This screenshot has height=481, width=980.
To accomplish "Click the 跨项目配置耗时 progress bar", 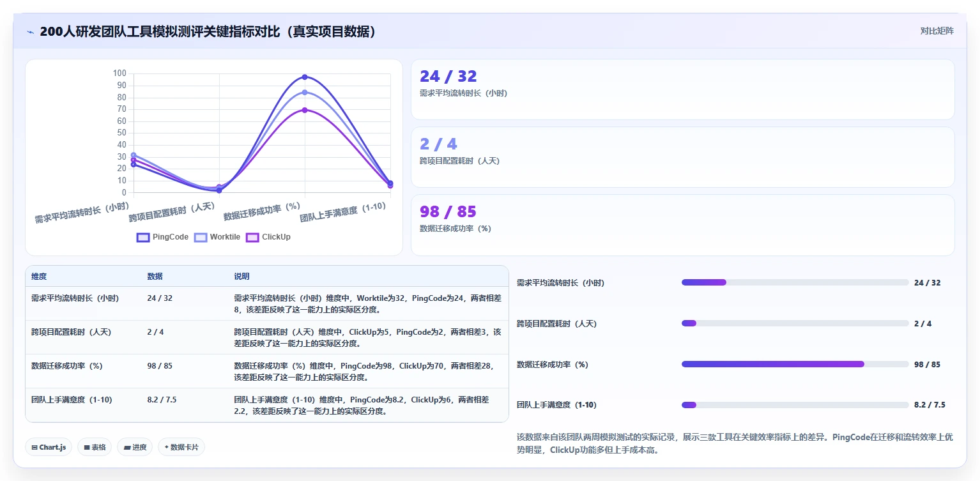I will click(x=795, y=323).
